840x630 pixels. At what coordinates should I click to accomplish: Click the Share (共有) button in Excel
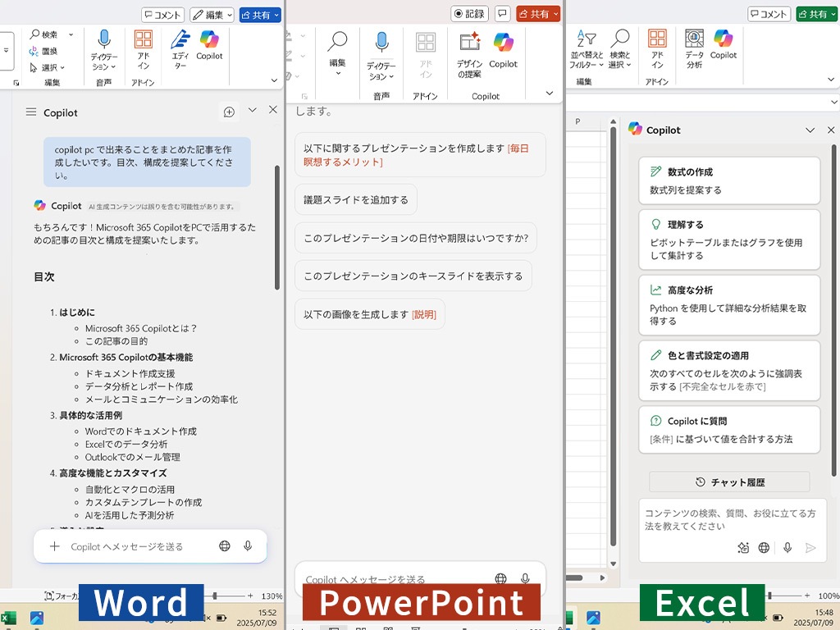pos(816,14)
